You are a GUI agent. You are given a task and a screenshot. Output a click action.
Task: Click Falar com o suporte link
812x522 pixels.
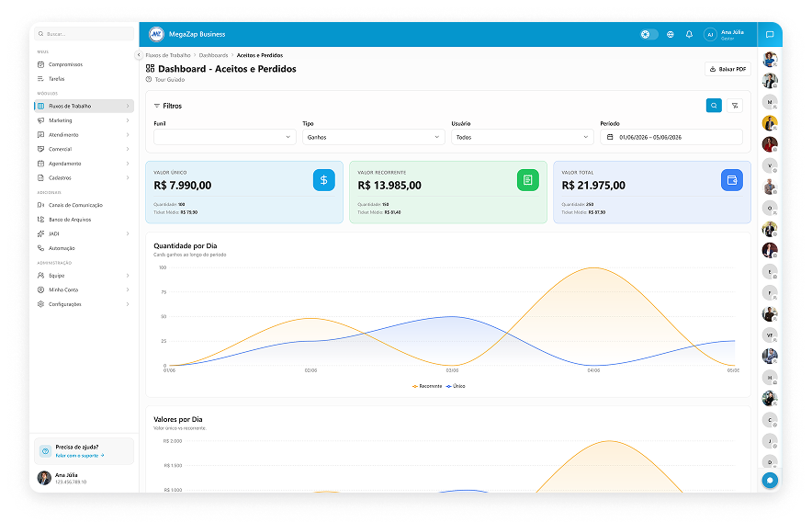(80, 456)
